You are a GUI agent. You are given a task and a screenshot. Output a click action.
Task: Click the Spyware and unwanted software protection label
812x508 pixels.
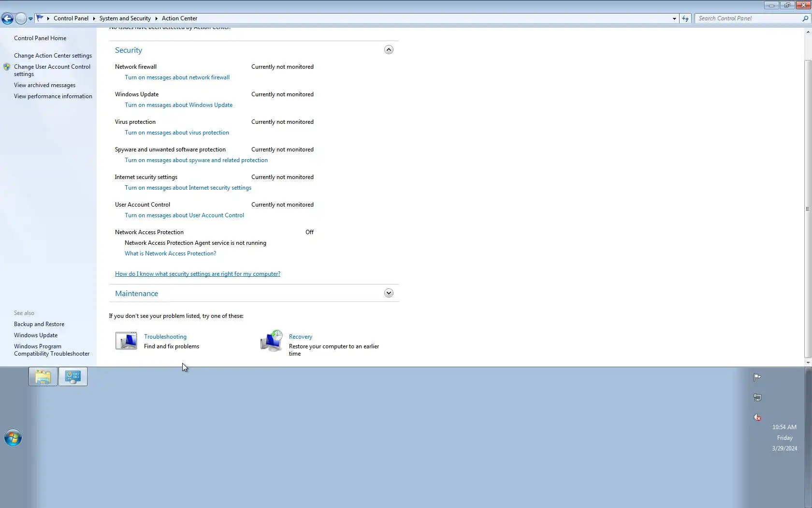(170, 149)
